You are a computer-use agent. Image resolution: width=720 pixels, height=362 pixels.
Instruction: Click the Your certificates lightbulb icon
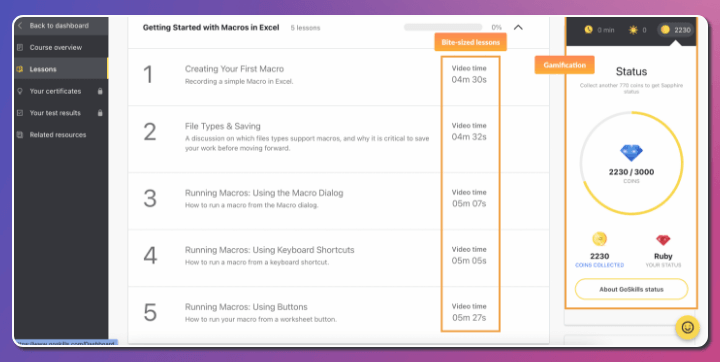tap(20, 91)
